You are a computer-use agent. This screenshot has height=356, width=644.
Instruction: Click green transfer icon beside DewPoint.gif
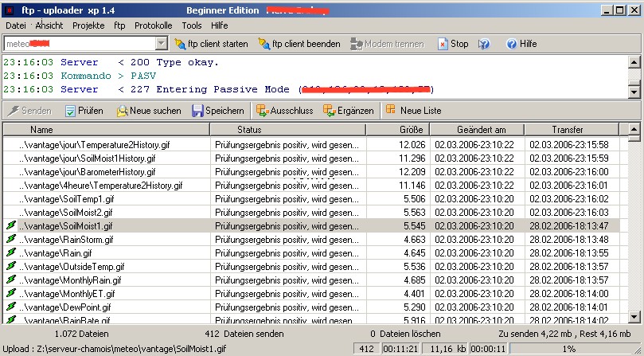point(11,307)
